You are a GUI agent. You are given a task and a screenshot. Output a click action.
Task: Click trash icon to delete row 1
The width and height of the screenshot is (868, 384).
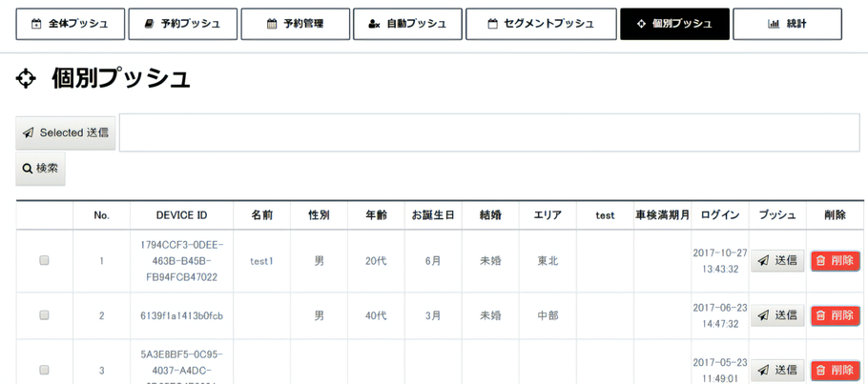(x=820, y=261)
